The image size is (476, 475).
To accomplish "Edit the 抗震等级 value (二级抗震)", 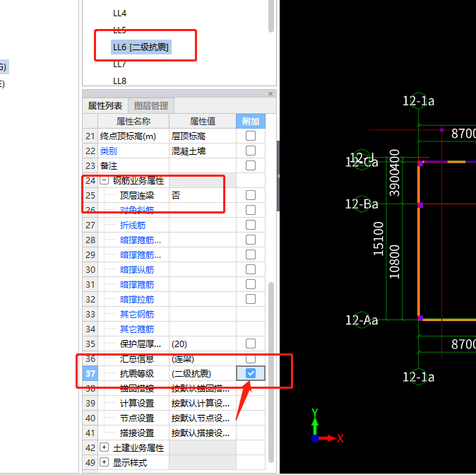I will [203, 373].
